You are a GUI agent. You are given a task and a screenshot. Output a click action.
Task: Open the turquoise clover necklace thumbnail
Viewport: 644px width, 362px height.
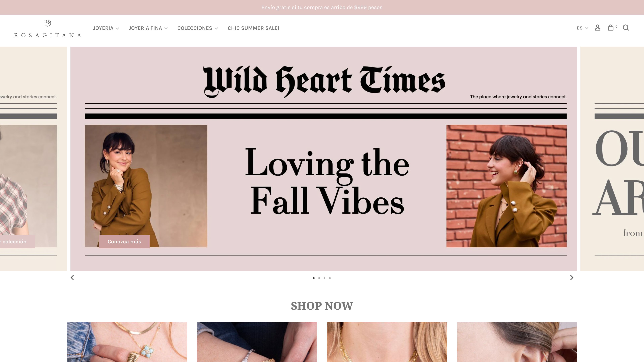[x=127, y=342]
